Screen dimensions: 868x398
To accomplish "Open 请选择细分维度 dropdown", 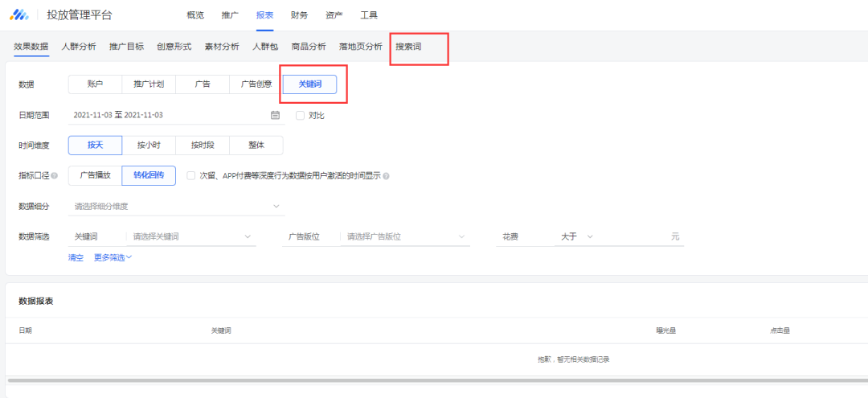I will (x=177, y=207).
